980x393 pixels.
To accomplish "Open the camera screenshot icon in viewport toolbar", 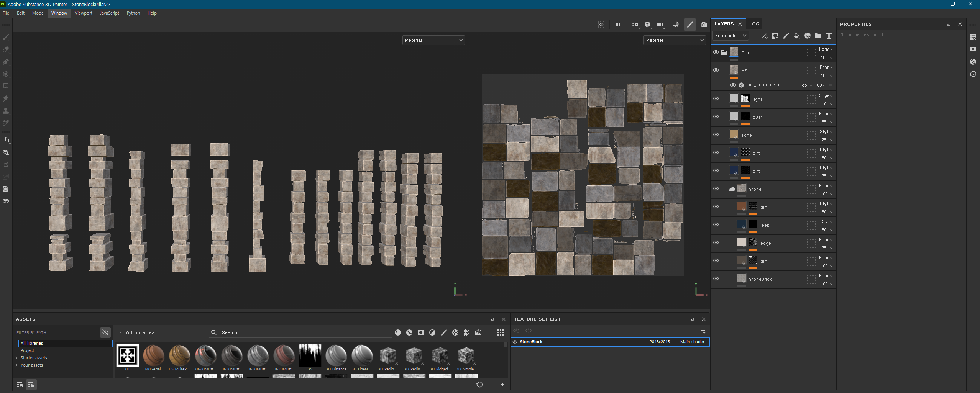I will point(703,25).
